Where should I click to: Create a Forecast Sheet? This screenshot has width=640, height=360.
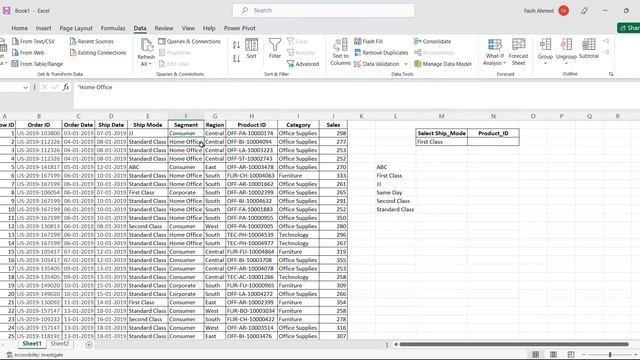518,52
